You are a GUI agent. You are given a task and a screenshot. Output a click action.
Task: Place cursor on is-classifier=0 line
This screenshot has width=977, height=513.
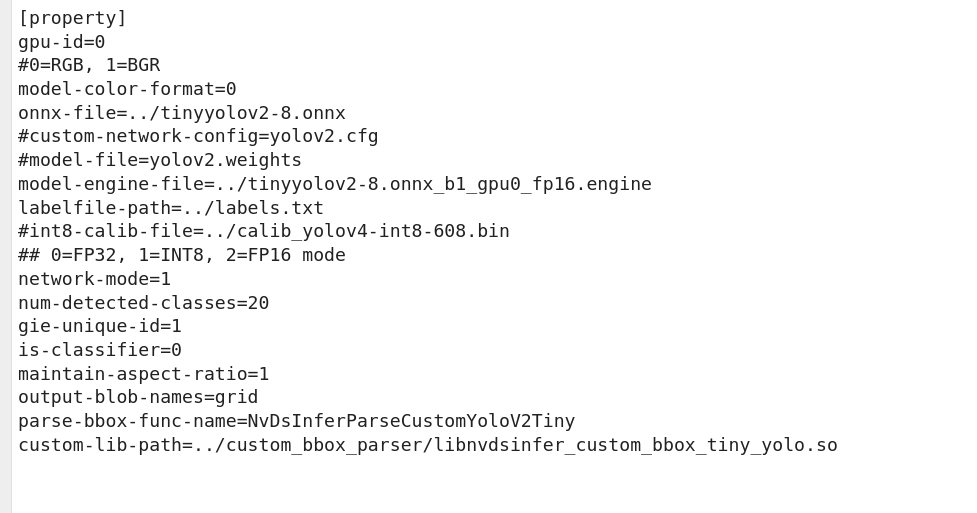[x=100, y=350]
